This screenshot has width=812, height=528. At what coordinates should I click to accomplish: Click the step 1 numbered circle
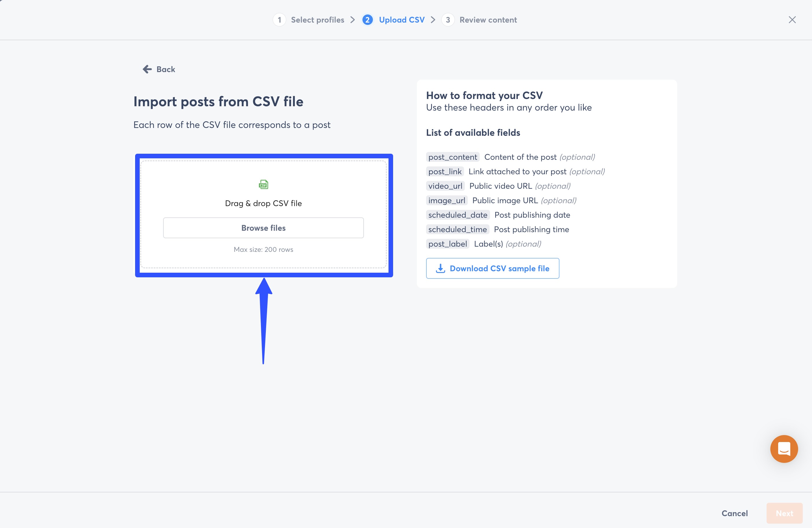tap(279, 19)
